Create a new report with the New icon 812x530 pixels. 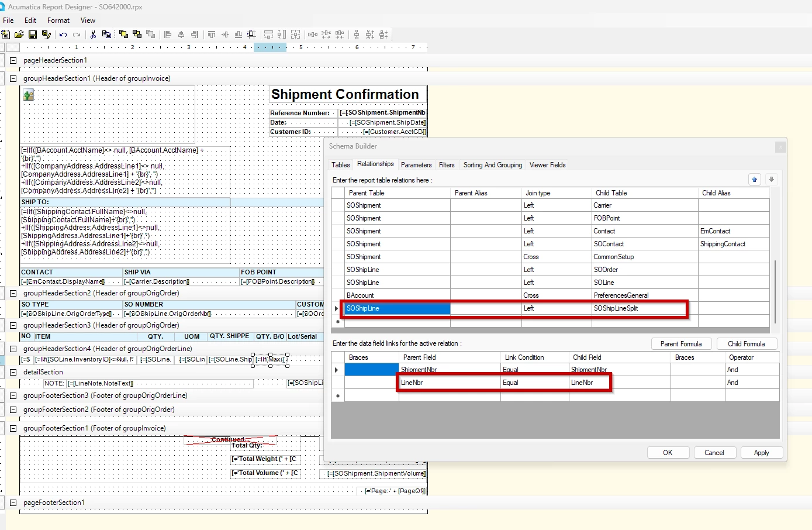point(6,35)
